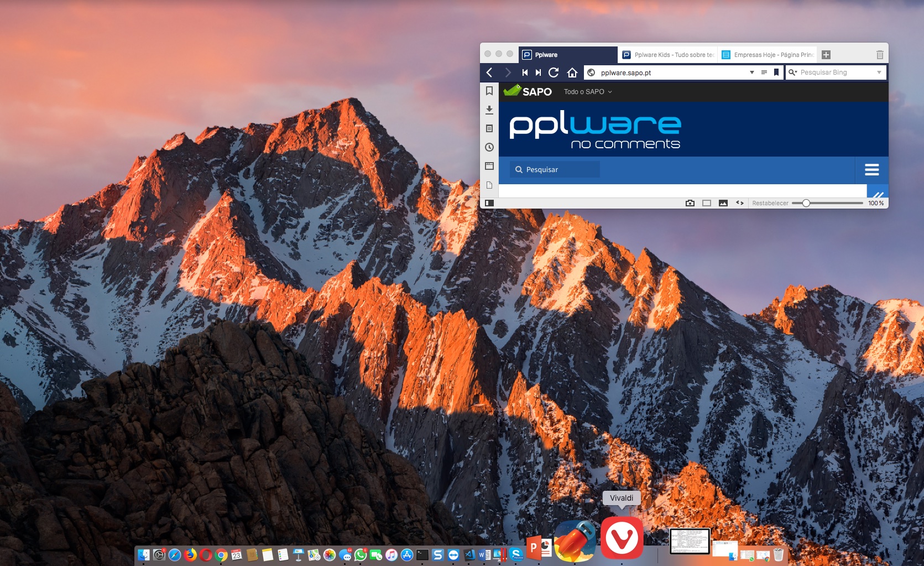Capture page with the camera icon
Screen dimensions: 924x566
coord(690,203)
